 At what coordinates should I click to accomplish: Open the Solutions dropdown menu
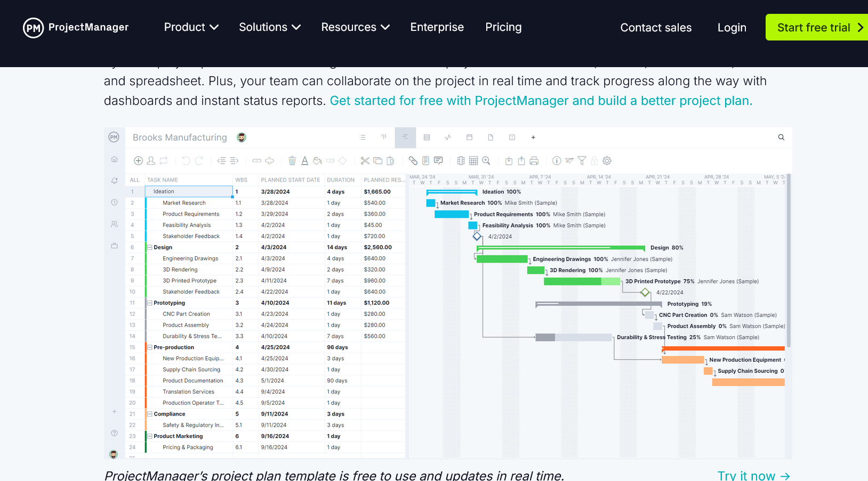coord(270,27)
